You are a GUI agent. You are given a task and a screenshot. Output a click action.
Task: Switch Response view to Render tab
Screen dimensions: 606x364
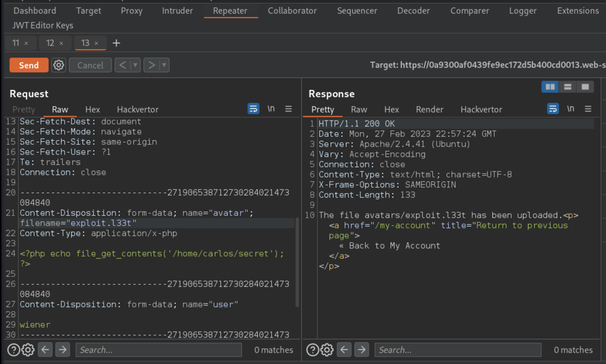pyautogui.click(x=429, y=109)
